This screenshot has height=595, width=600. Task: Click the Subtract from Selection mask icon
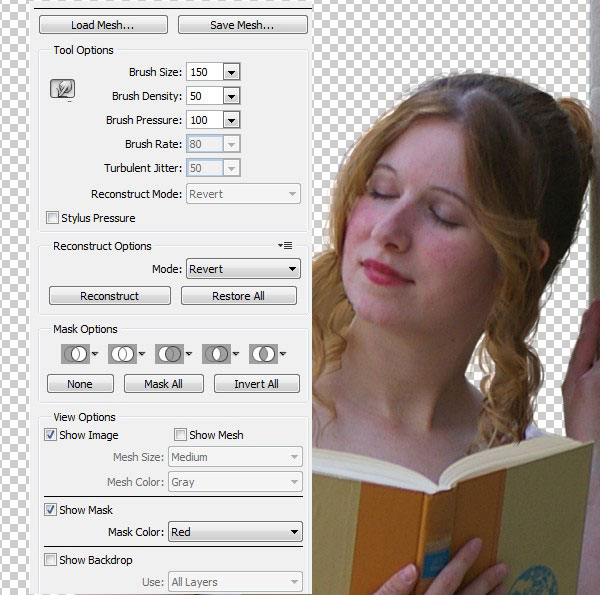click(x=170, y=354)
